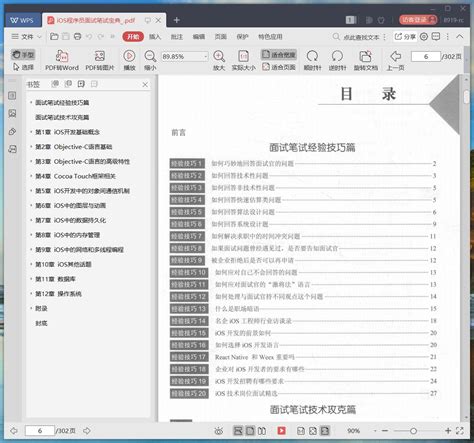Toggle the 适合页面 fit page option
This screenshot has width=474, height=443.
pyautogui.click(x=279, y=67)
